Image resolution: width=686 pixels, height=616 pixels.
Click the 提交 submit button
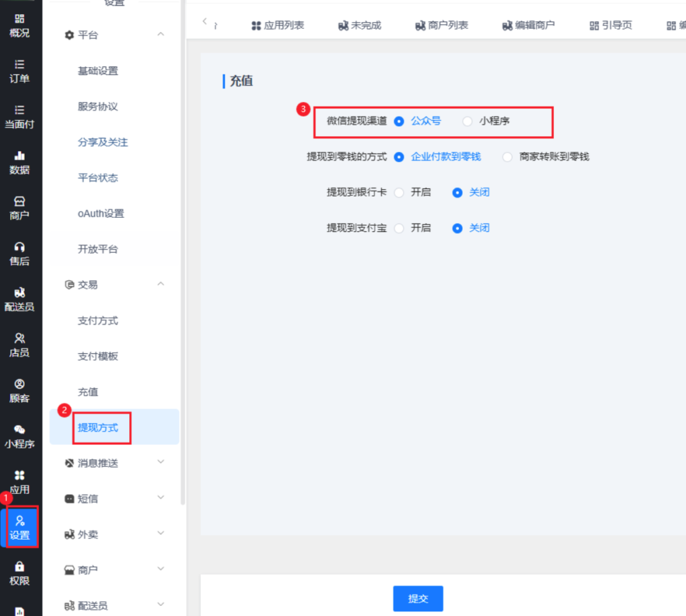(418, 599)
